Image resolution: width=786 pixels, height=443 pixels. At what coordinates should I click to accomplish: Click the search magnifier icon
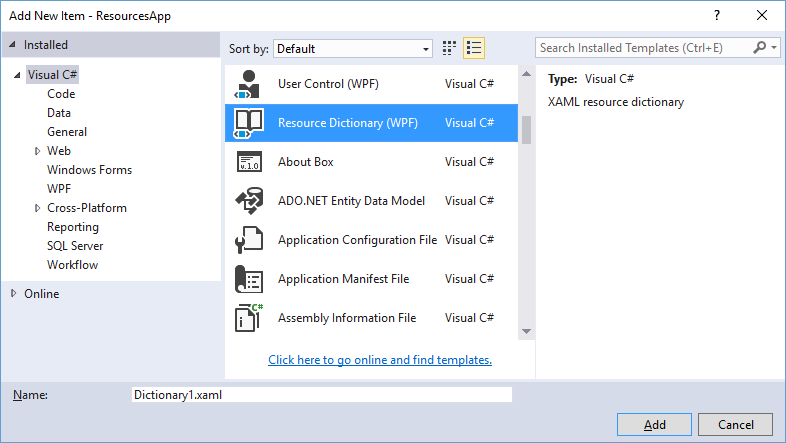pyautogui.click(x=761, y=47)
